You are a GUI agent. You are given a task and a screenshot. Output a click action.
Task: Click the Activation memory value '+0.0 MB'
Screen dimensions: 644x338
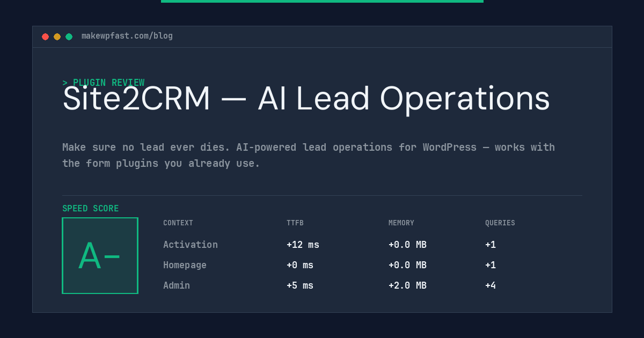[x=407, y=245]
